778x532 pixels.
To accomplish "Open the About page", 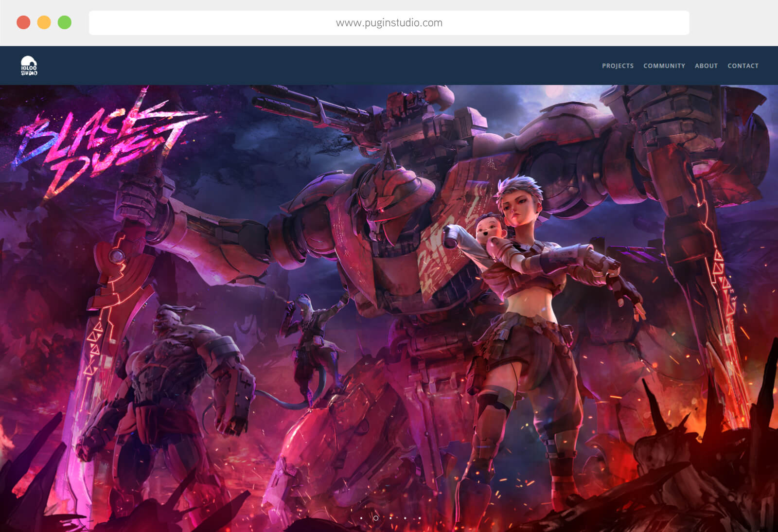I will [x=706, y=66].
